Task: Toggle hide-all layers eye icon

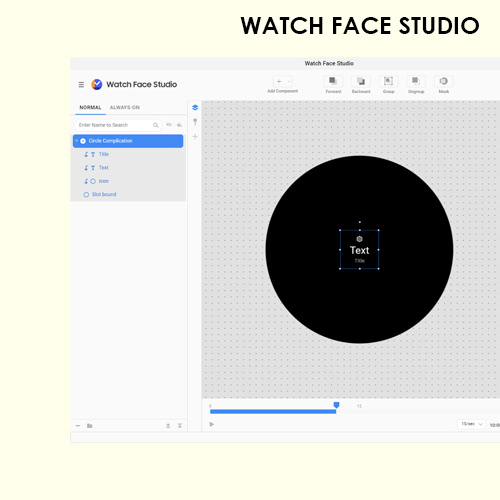Action: point(179,125)
